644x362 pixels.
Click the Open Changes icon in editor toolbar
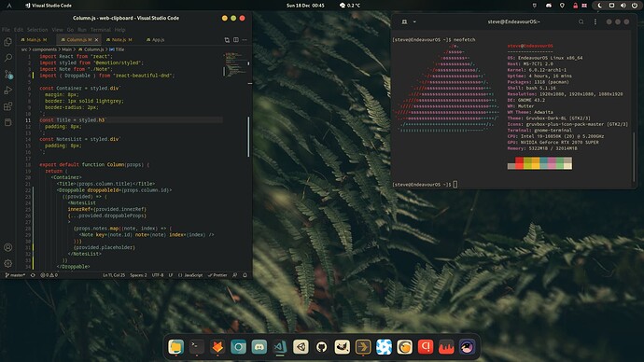tap(227, 40)
